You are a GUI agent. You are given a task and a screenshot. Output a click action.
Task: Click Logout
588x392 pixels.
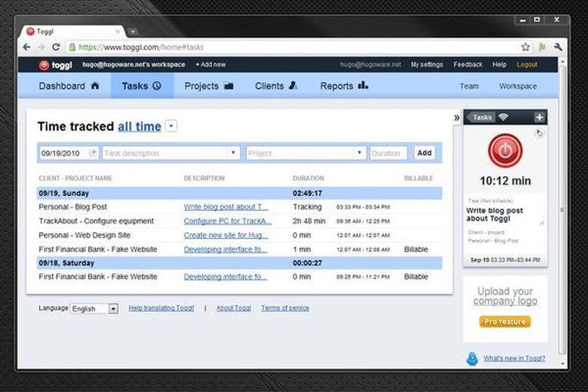(x=527, y=64)
